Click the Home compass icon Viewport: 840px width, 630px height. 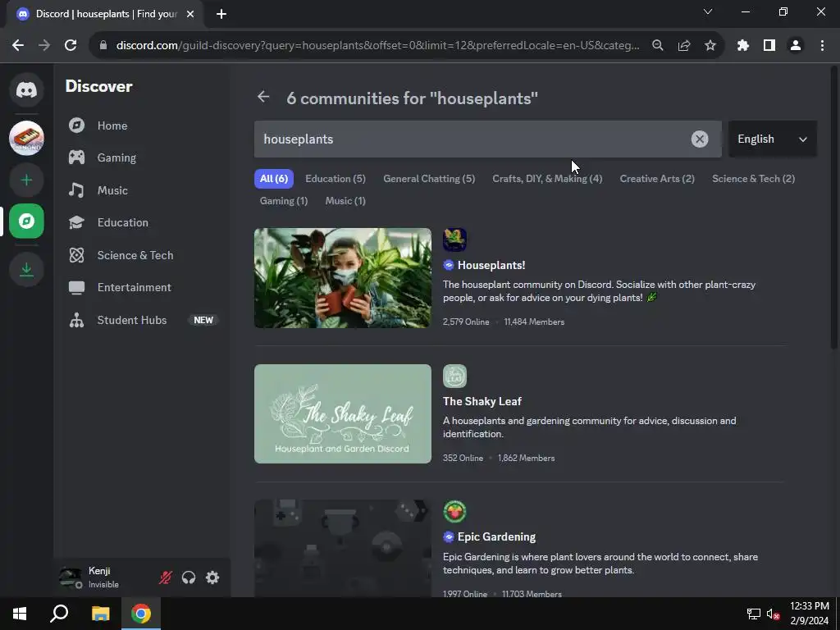[76, 126]
